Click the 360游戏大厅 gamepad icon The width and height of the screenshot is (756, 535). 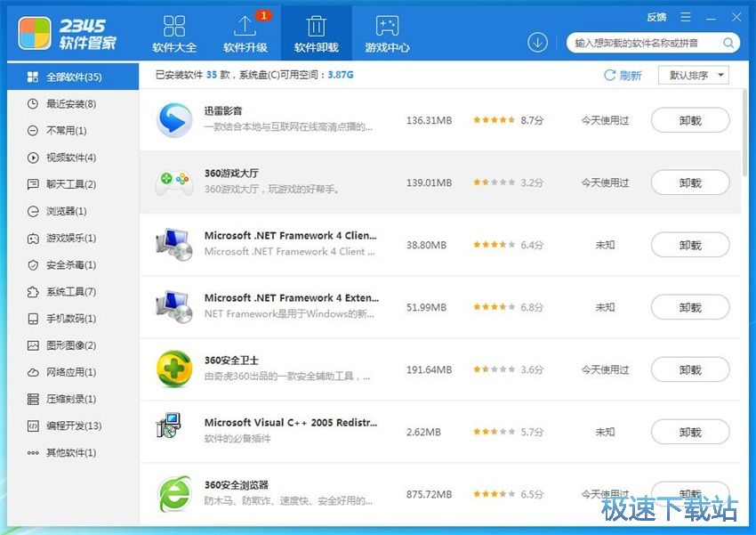click(x=174, y=182)
